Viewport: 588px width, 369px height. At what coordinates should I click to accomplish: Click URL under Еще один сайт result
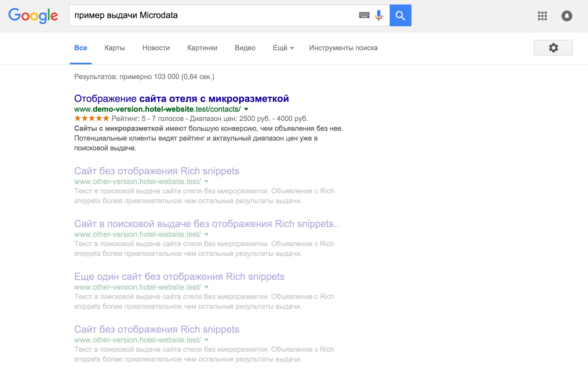pos(137,287)
